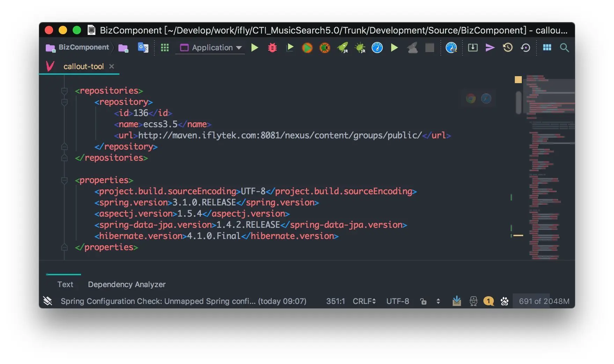Click the Show History clock icon

point(507,48)
